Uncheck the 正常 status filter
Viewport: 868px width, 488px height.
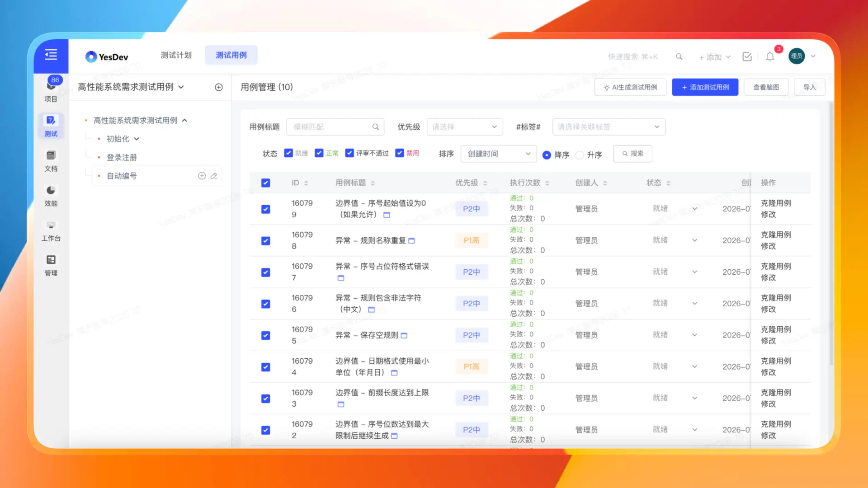(x=319, y=153)
